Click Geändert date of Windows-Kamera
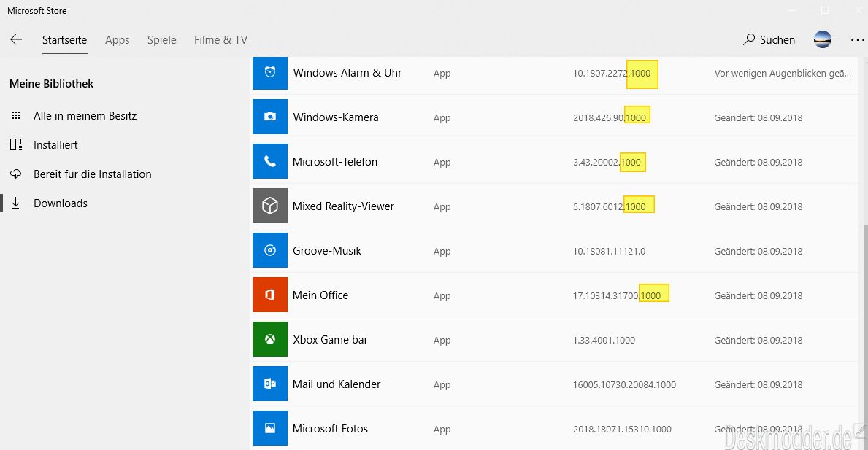868x450 pixels. pyautogui.click(x=758, y=117)
